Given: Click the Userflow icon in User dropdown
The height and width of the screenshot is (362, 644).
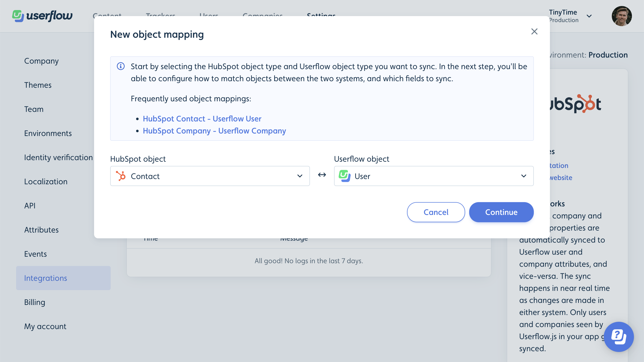Looking at the screenshot, I should [345, 176].
